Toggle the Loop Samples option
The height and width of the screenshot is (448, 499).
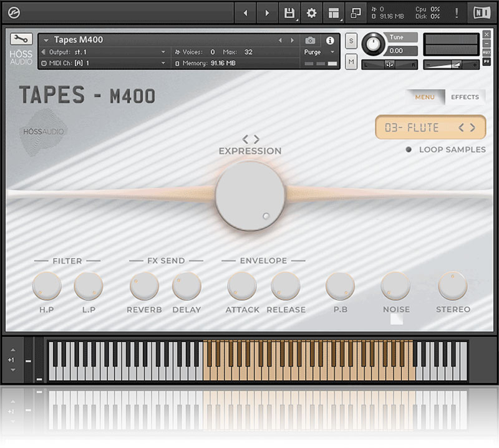tap(409, 150)
